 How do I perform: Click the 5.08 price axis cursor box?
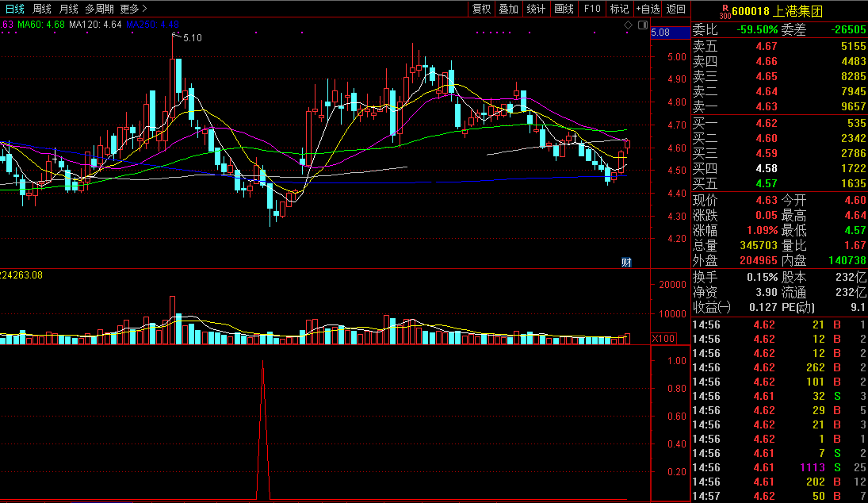[x=670, y=33]
